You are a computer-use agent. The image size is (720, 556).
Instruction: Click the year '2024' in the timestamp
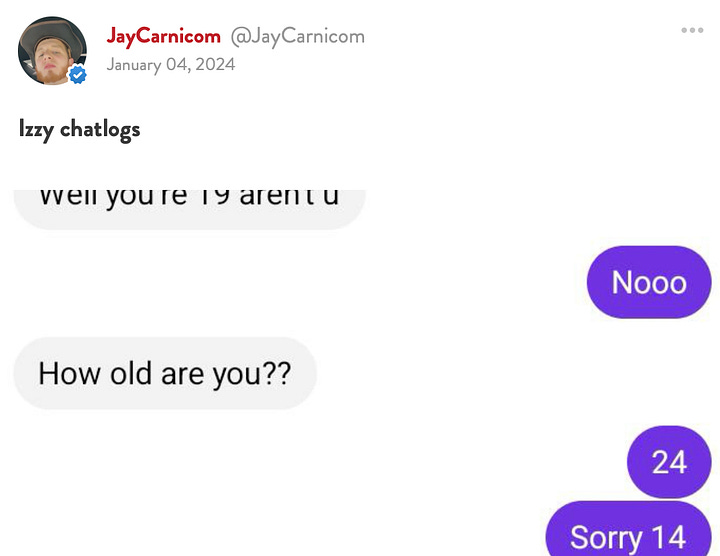click(215, 64)
